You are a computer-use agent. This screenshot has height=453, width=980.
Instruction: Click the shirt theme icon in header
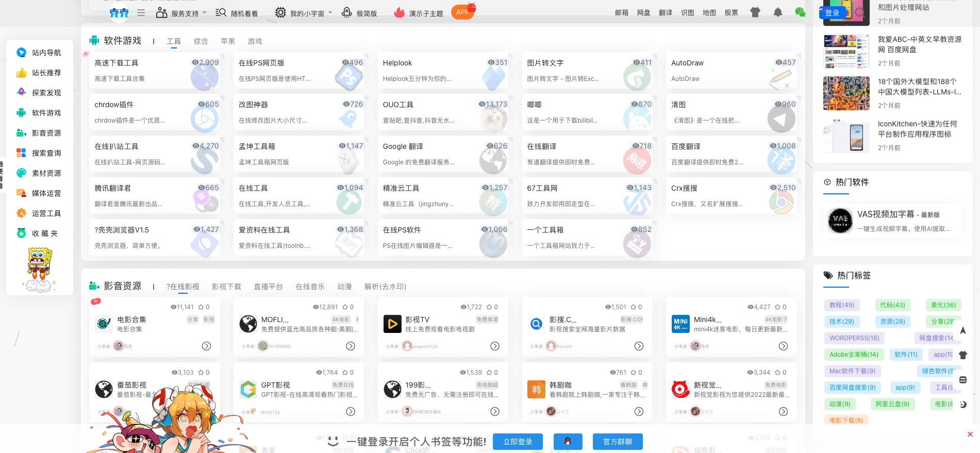[x=755, y=12]
